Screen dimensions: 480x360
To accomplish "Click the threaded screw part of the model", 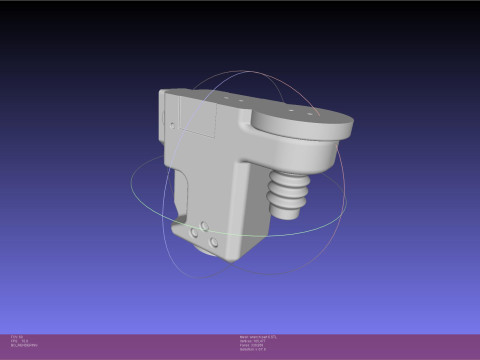I will (x=288, y=195).
